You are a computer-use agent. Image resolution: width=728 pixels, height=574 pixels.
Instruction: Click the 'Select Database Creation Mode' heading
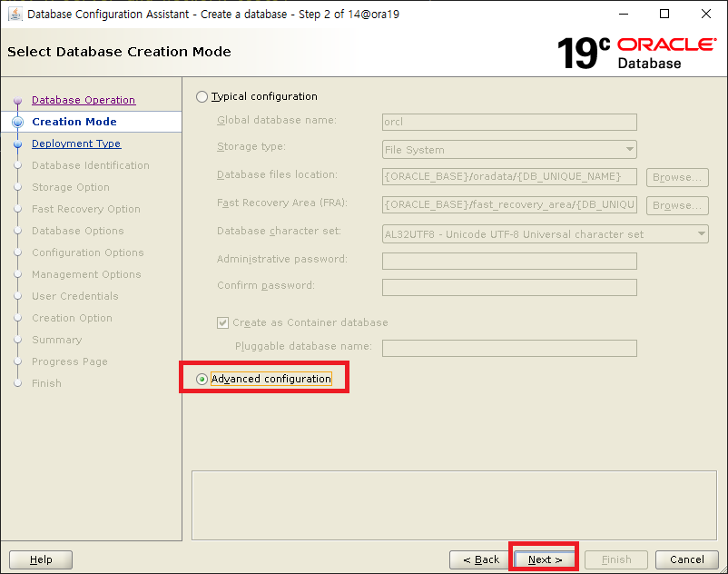coord(119,52)
